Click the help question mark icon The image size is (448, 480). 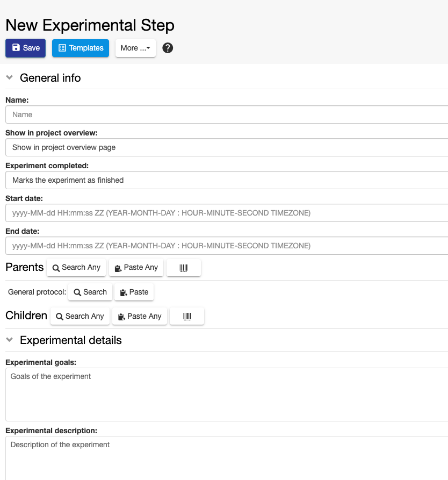168,48
